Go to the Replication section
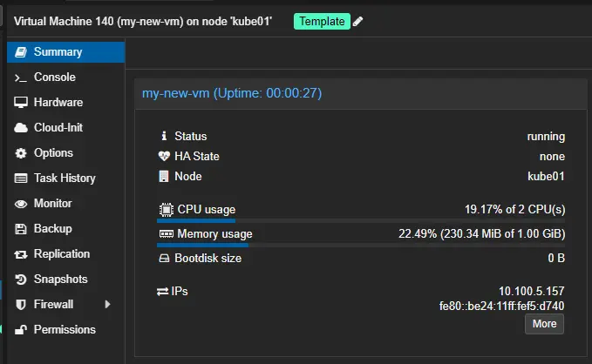This screenshot has height=364, width=592. 61,254
